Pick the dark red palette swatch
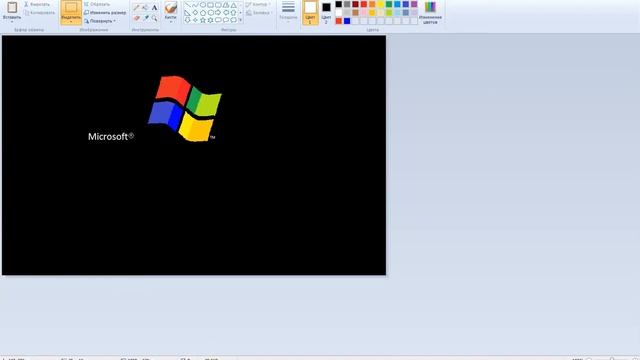 pos(356,4)
